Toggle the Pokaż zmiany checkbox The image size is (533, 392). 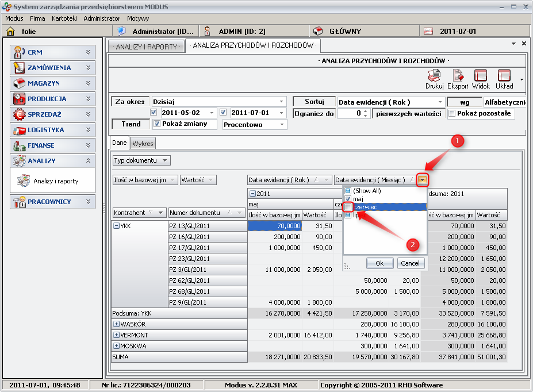tap(156, 124)
